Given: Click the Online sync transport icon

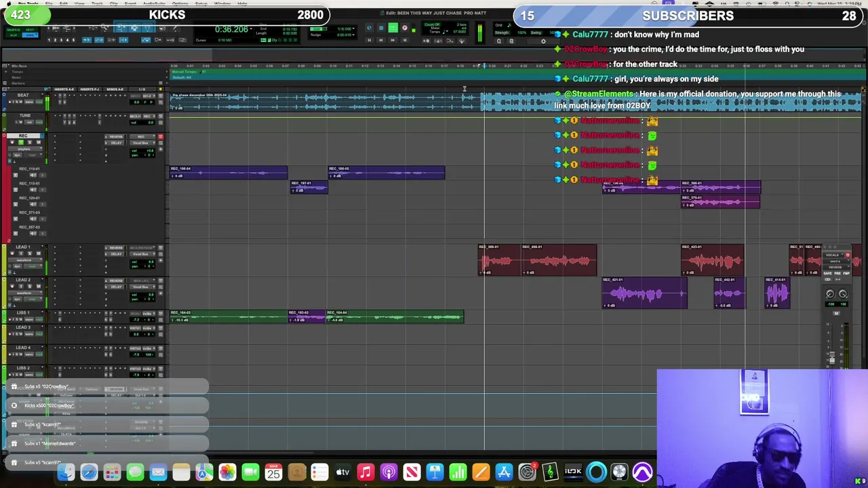Looking at the screenshot, I should 369,28.
